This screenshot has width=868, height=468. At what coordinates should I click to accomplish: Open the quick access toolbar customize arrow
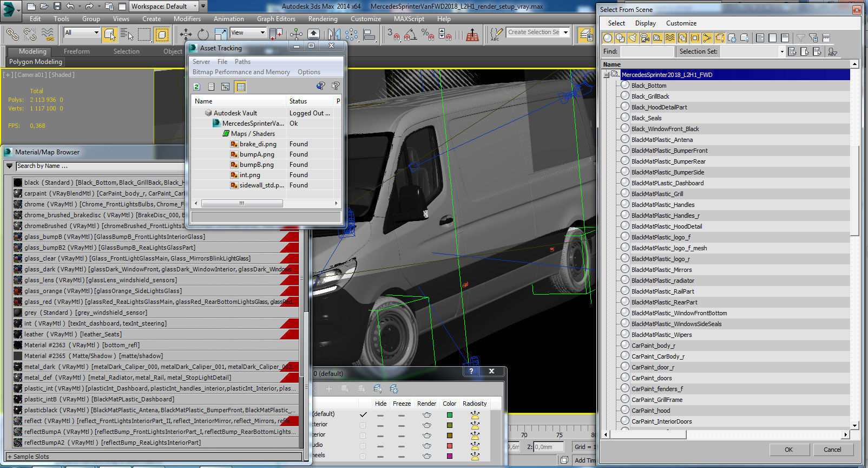(203, 6)
